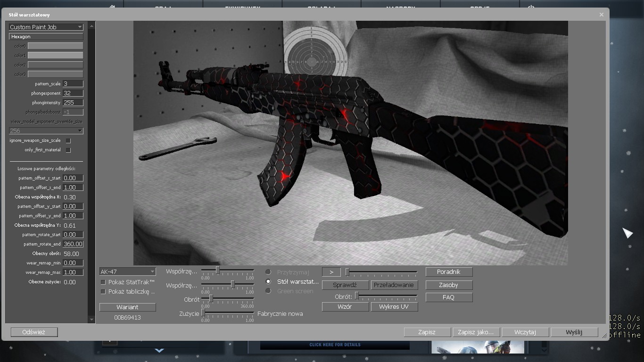
Task: Close the Stół warsztatowy window
Action: tap(601, 15)
